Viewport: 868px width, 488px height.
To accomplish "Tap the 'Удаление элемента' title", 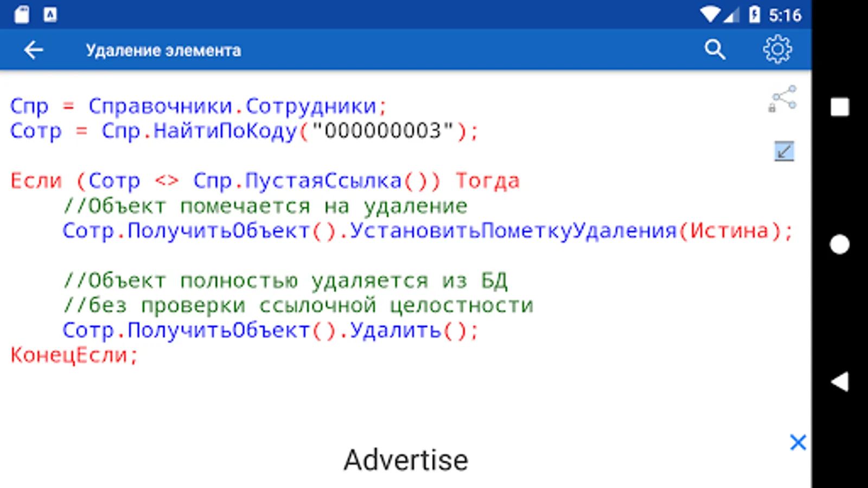I will click(x=163, y=50).
